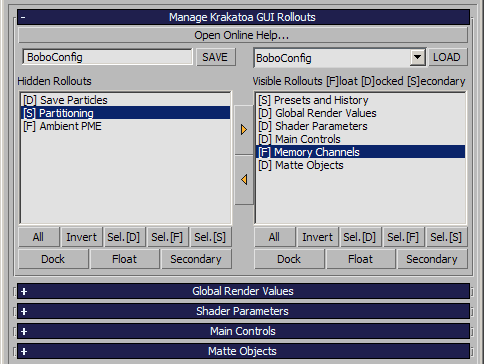484x364 pixels.
Task: Click Dock under Hidden Rollouts list
Action: 53,259
